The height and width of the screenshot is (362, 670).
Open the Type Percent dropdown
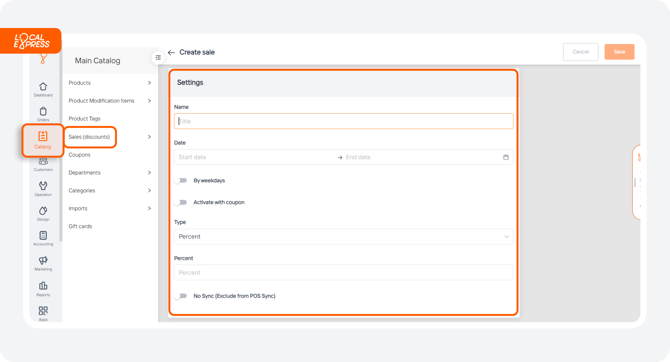click(x=344, y=236)
